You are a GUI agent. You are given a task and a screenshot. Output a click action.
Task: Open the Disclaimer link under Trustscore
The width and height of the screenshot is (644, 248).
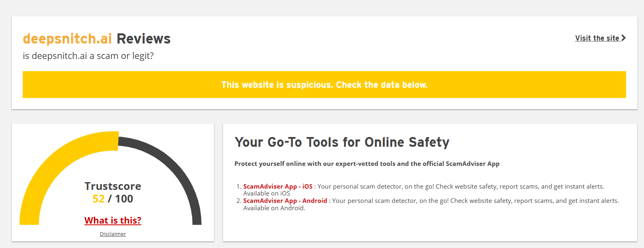113,234
